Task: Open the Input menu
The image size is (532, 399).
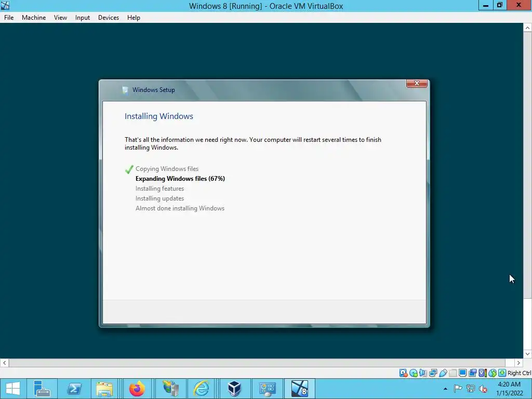Action: click(x=83, y=18)
